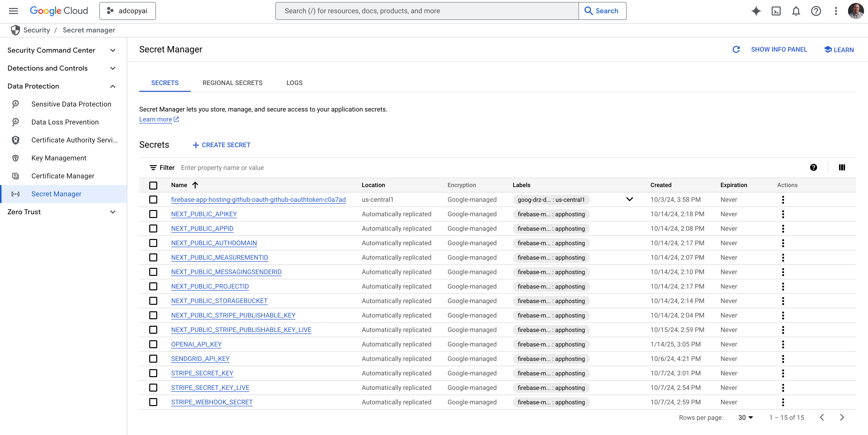The image size is (868, 435).
Task: Check the SENDGRID_API_KEY row checkbox
Action: click(x=153, y=359)
